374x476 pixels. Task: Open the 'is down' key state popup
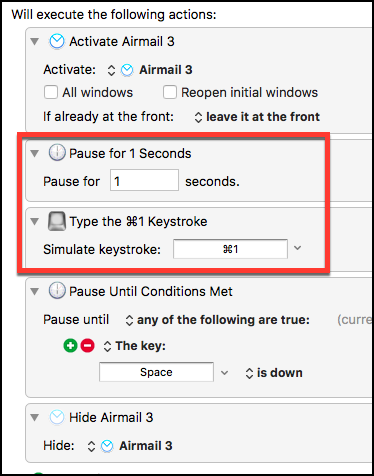click(x=274, y=373)
